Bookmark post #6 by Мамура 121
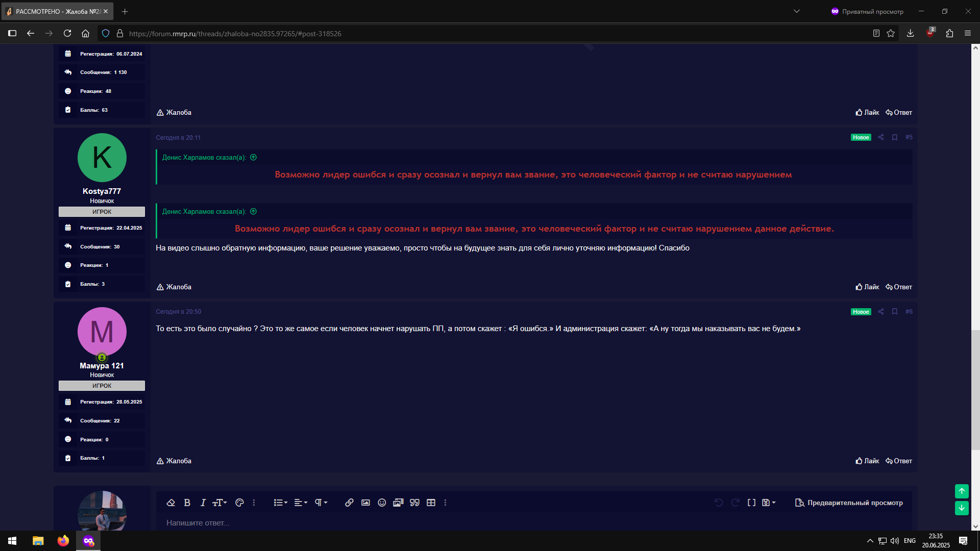The height and width of the screenshot is (551, 980). coord(895,312)
